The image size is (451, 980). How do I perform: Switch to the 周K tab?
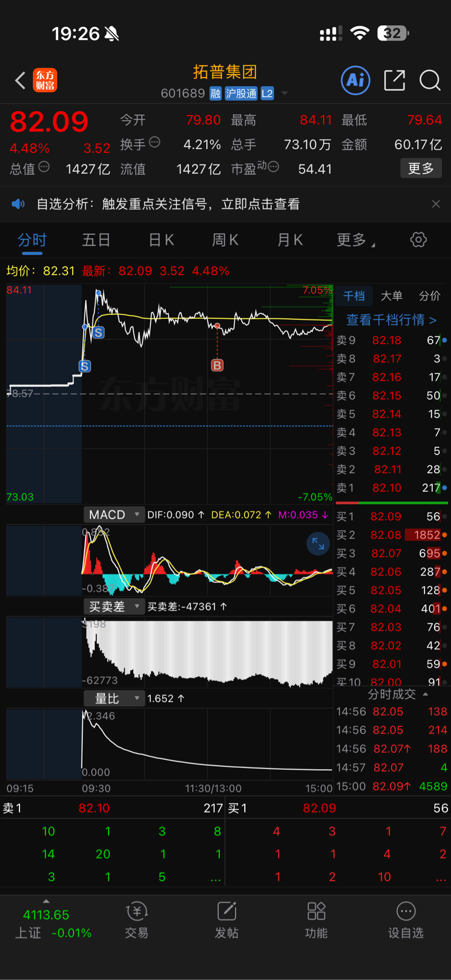pyautogui.click(x=225, y=240)
